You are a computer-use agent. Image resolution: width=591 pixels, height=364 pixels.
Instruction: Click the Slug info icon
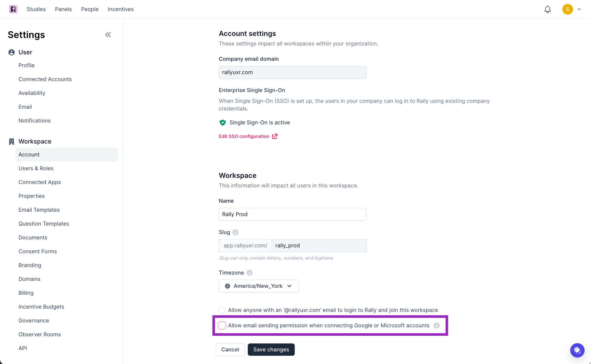(x=236, y=232)
